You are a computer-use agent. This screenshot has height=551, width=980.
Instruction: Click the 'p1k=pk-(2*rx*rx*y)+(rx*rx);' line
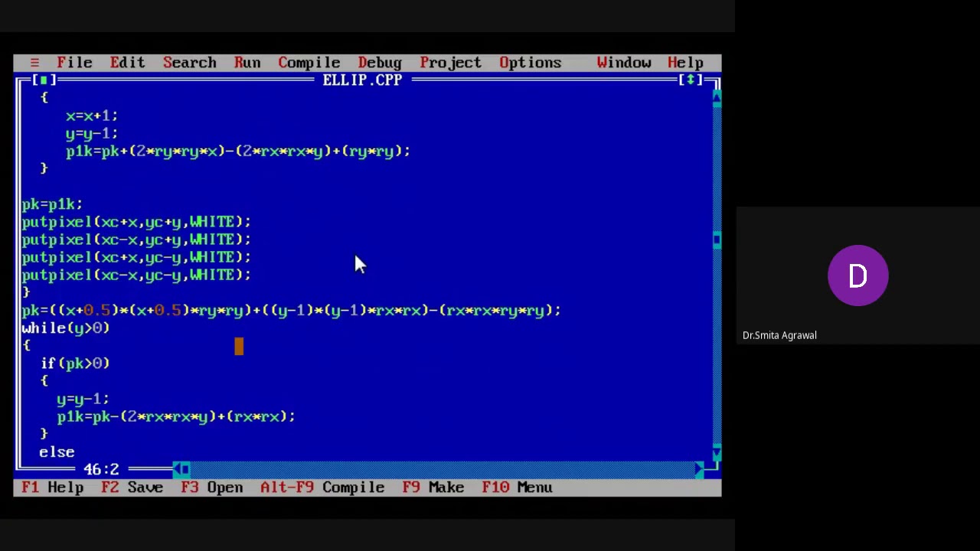coord(176,416)
